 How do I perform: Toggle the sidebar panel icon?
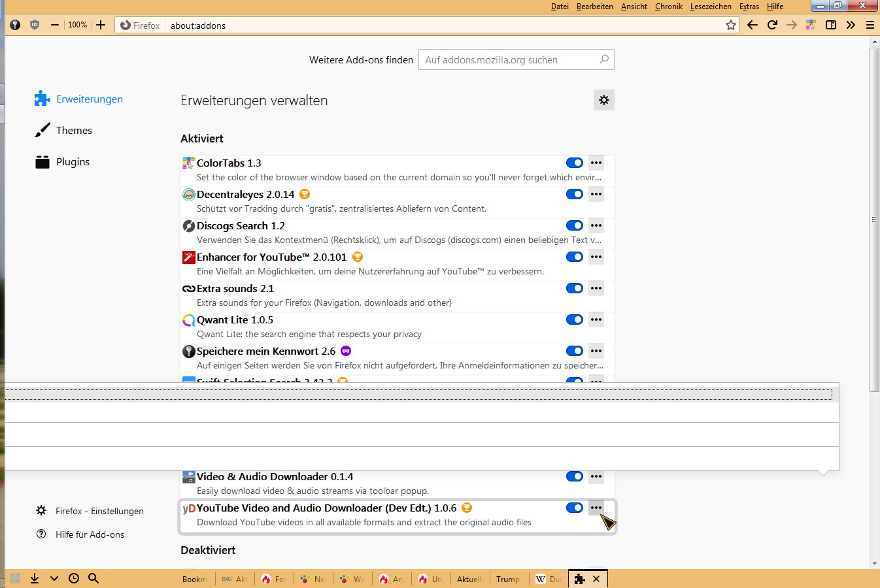coord(831,25)
